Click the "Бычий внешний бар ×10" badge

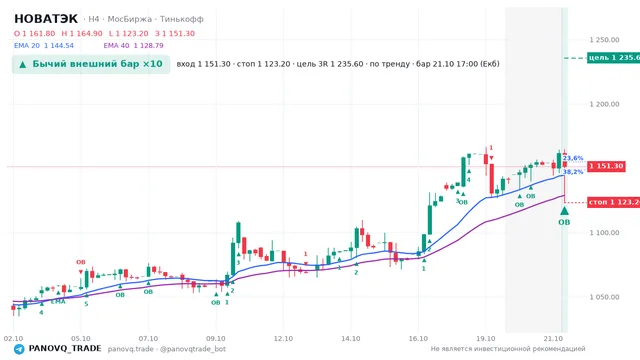tap(91, 64)
